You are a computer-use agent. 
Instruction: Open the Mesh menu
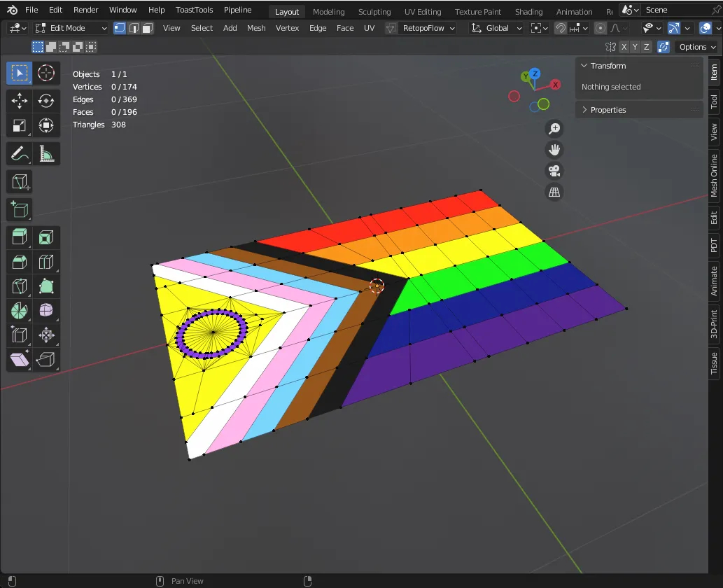256,28
